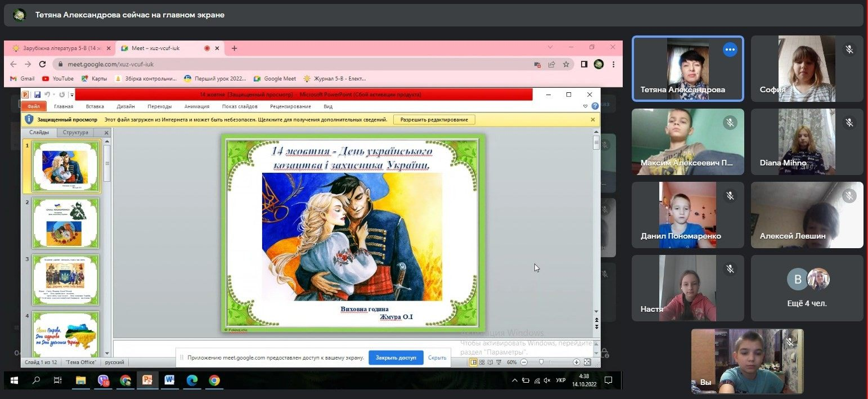This screenshot has width=868, height=399.
Task: Close the yellow Protected View message bar
Action: pos(593,119)
